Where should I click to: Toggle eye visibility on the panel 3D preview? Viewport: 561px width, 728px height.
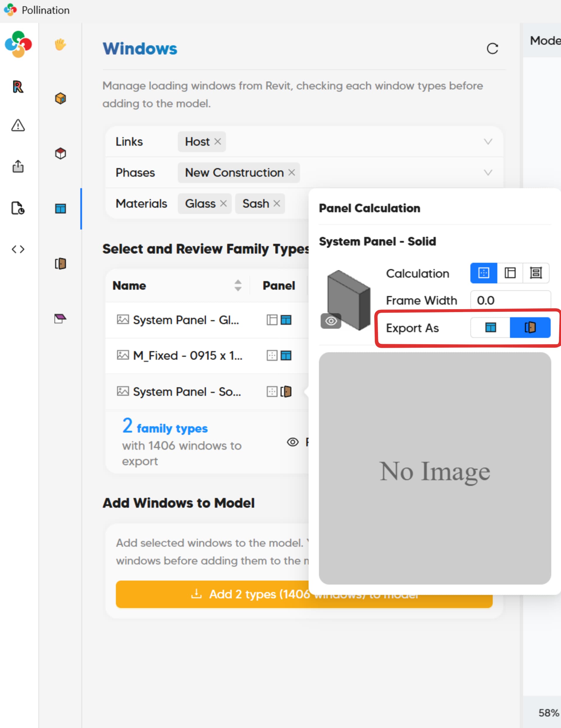[331, 321]
